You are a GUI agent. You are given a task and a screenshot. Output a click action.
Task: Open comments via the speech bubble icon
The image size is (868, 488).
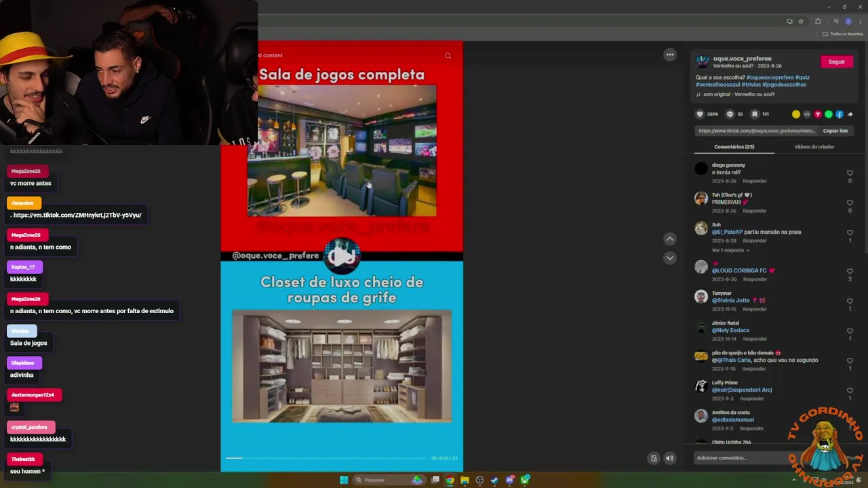click(730, 115)
